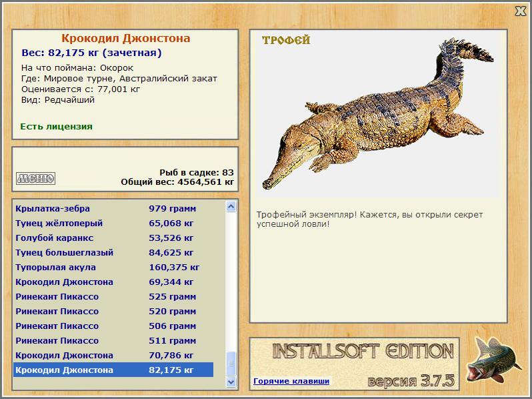Viewport: 532px width, 399px height.
Task: Click the Крокодил Джонстона title heading
Action: [x=125, y=38]
